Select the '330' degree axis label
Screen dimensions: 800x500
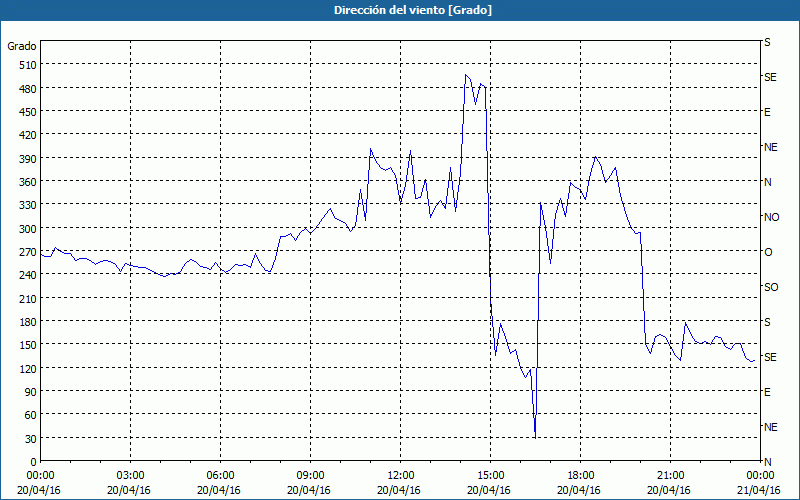28,206
